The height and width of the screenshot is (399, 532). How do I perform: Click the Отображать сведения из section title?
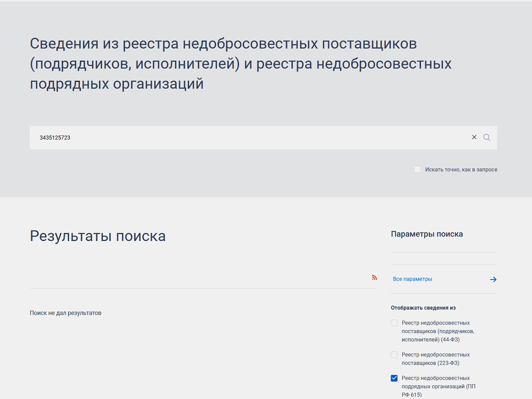pyautogui.click(x=423, y=308)
